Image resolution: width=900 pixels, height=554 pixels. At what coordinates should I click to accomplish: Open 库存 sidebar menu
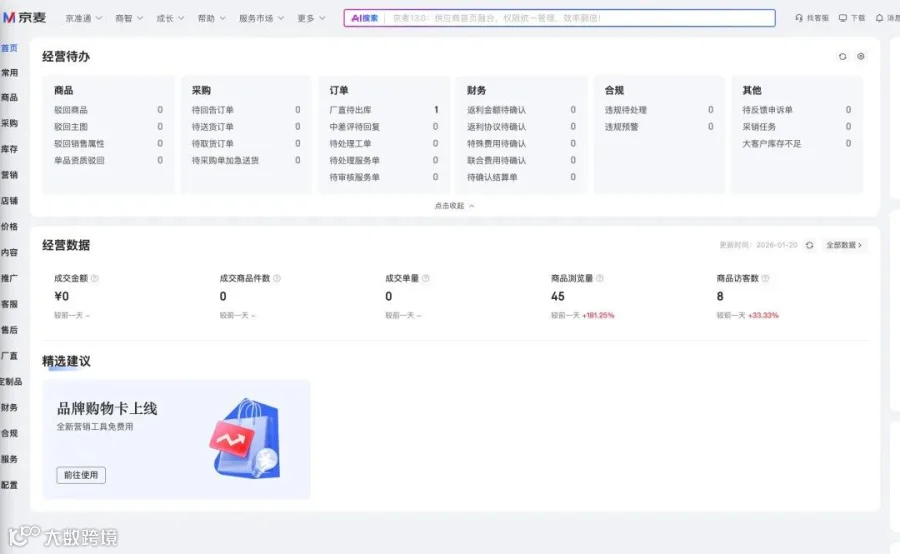coord(9,149)
